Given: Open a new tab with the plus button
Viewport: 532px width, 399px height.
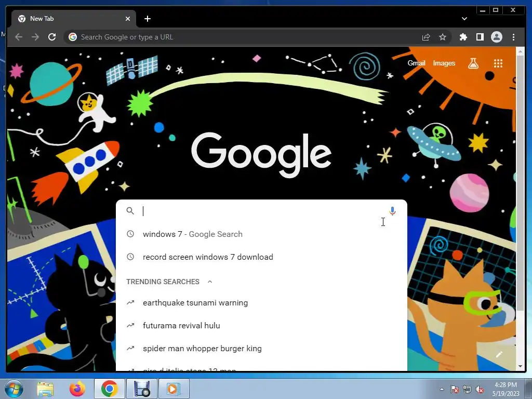Looking at the screenshot, I should click(147, 19).
